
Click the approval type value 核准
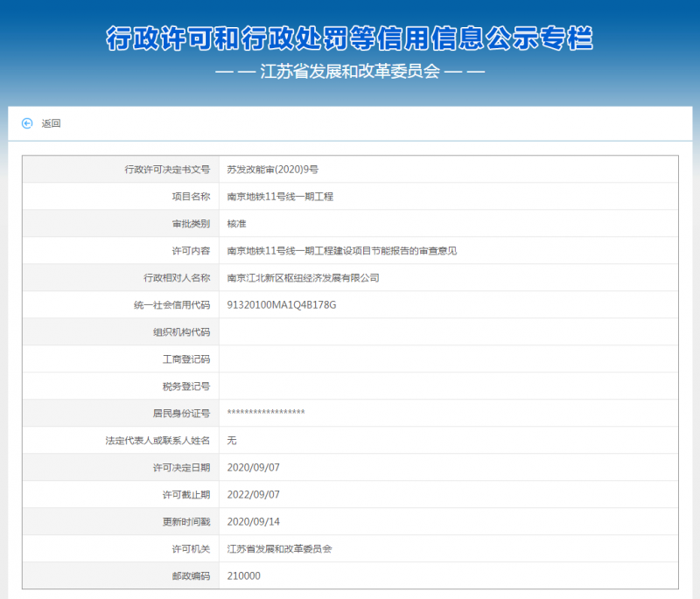coord(236,224)
